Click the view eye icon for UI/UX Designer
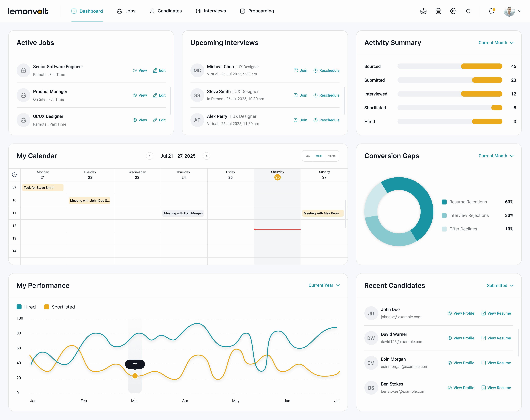Viewport: 530px width, 420px height. tap(135, 120)
